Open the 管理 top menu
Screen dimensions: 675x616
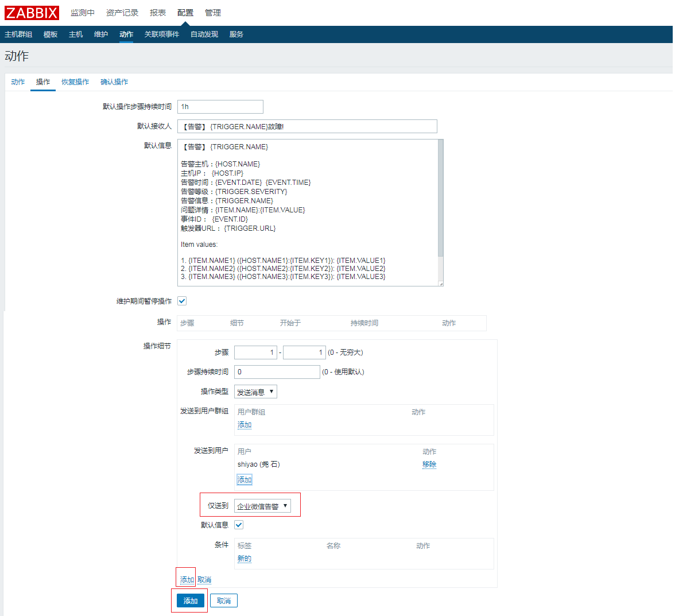tap(213, 13)
